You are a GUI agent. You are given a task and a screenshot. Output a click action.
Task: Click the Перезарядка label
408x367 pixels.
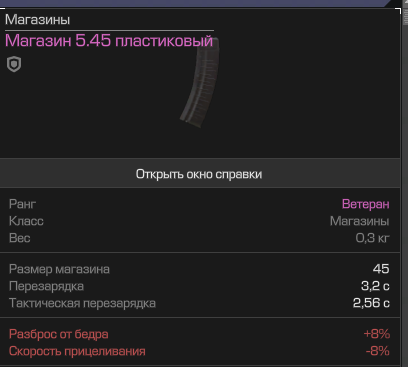(x=46, y=286)
